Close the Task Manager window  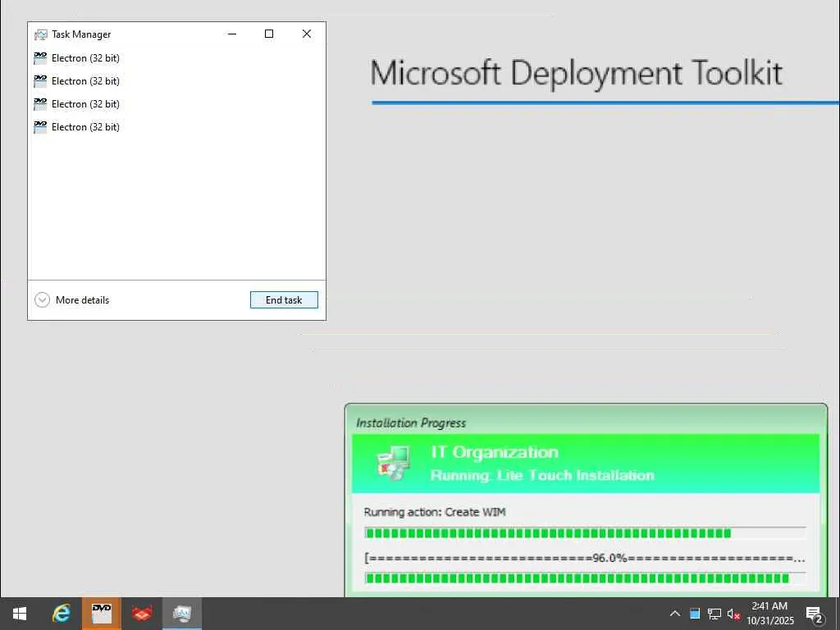[x=307, y=34]
